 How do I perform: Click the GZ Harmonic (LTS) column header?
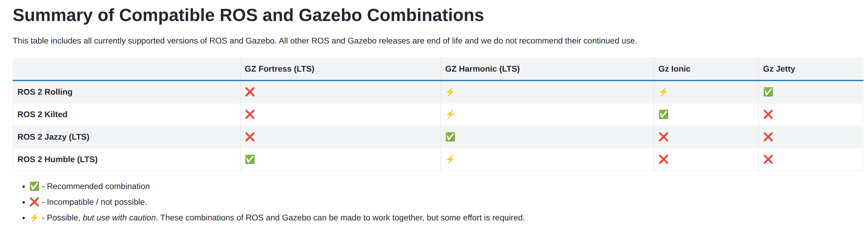tap(482, 69)
